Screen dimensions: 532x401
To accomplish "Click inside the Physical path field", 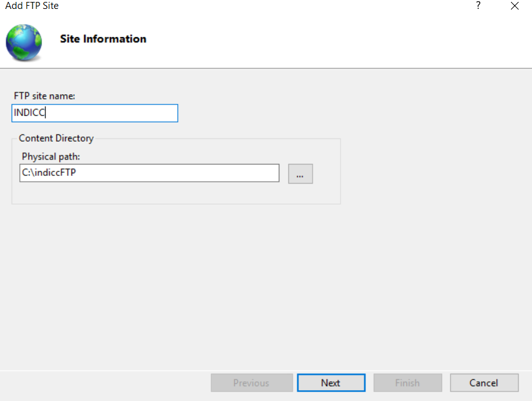I will tap(149, 173).
